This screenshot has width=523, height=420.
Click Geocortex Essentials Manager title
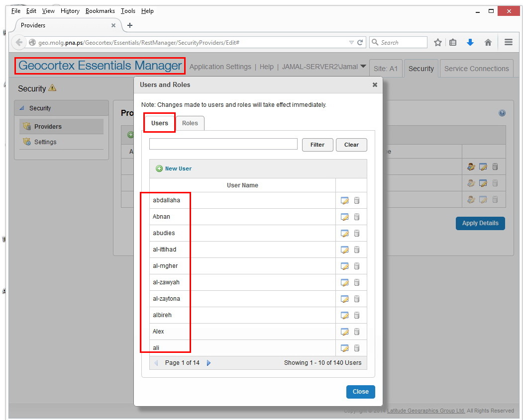point(100,66)
